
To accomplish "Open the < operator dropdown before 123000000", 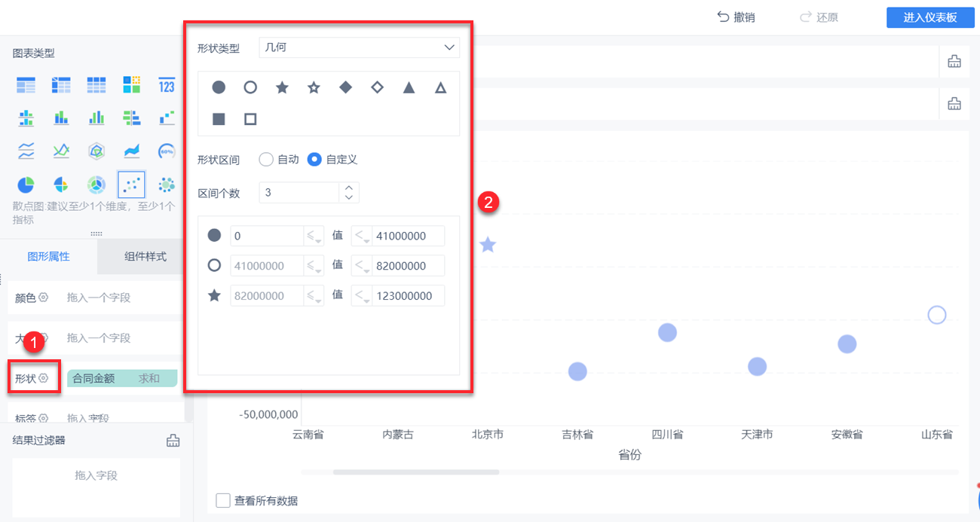I will coord(362,296).
